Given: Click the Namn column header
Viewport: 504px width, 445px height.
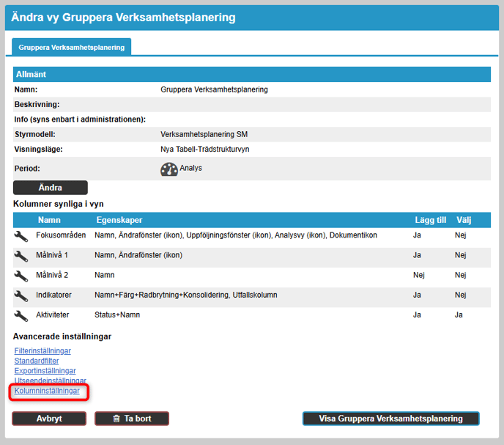Looking at the screenshot, I should pos(49,220).
